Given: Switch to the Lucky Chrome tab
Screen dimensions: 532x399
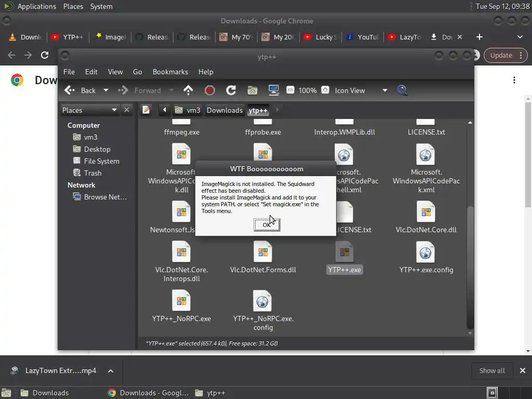Looking at the screenshot, I should pyautogui.click(x=321, y=37).
